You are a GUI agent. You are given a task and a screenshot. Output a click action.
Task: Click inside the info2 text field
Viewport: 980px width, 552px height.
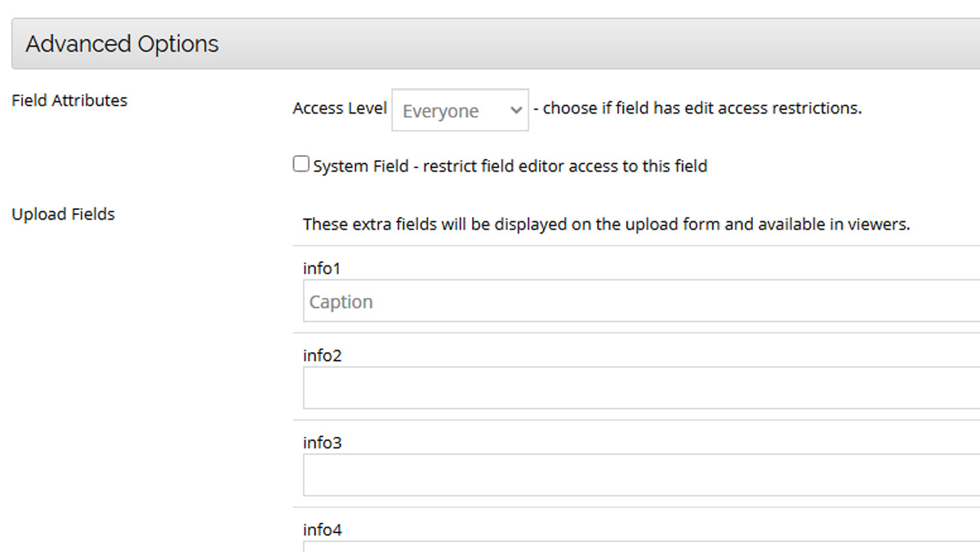pos(641,388)
